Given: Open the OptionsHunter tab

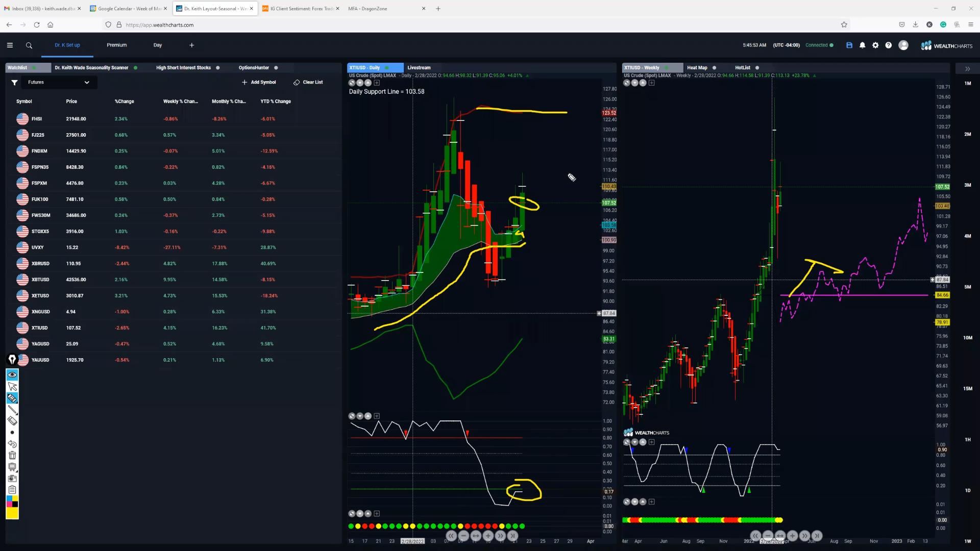Looking at the screenshot, I should [x=254, y=68].
